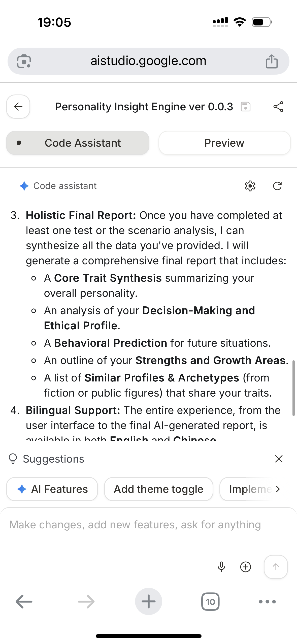Dismiss the Suggestions panel
Viewport: 297px width, 644px height.
[279, 459]
